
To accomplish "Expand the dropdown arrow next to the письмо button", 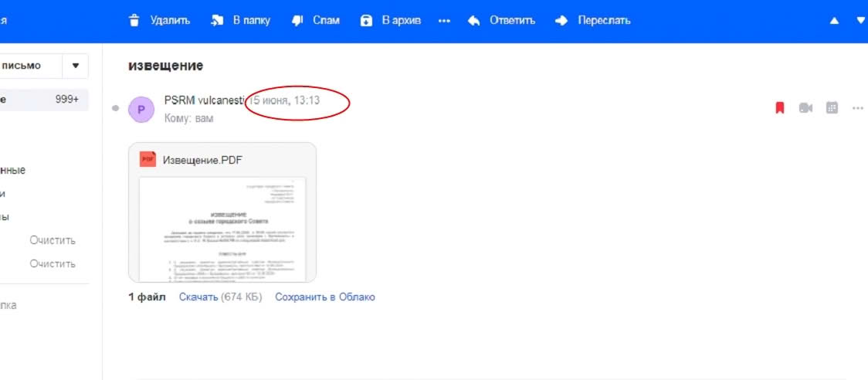I will [75, 66].
